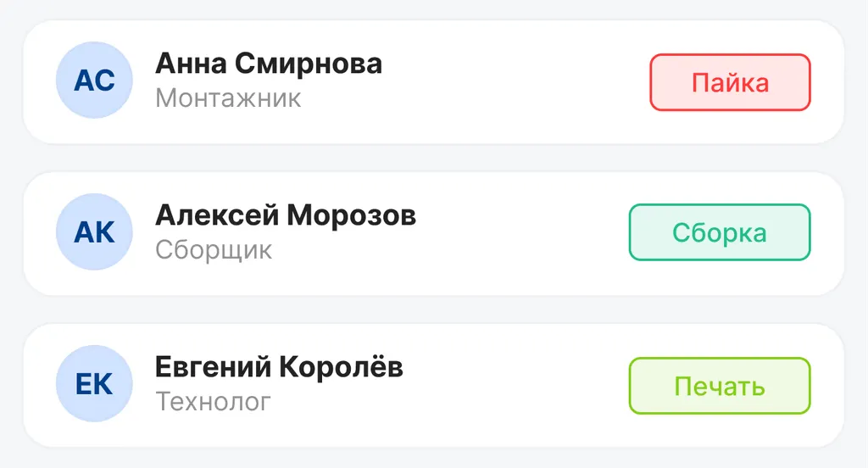Open Алексей Морозов's employee card

pos(509,234)
